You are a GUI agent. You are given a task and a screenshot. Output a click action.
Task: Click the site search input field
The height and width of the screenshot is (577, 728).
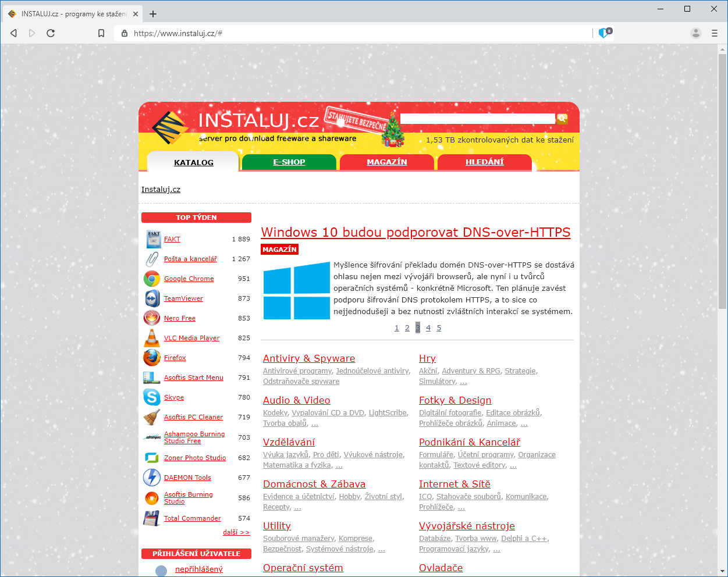point(477,119)
